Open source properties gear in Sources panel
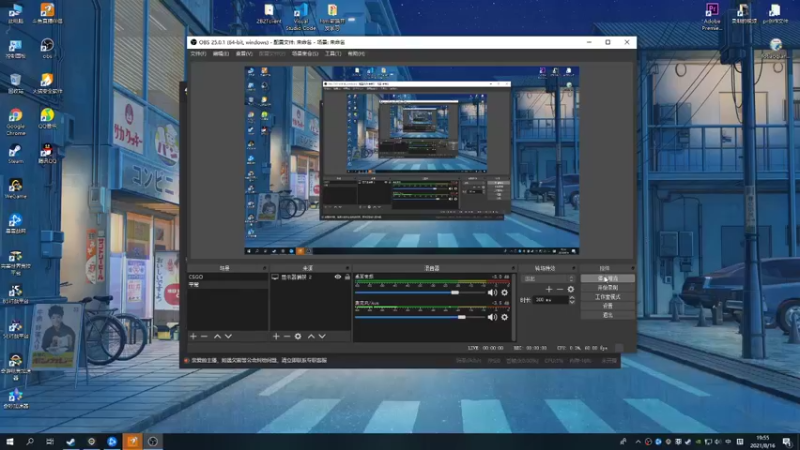The width and height of the screenshot is (800, 450). [x=298, y=336]
